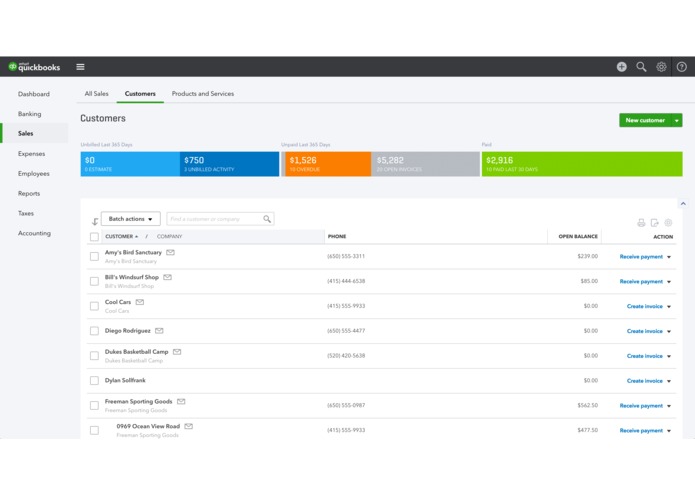The height and width of the screenshot is (494, 695).
Task: Click the export list icon
Action: pyautogui.click(x=654, y=223)
